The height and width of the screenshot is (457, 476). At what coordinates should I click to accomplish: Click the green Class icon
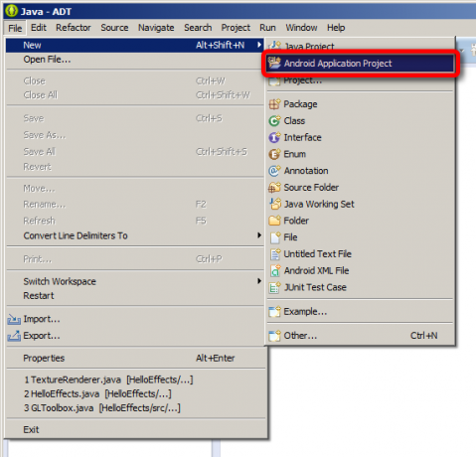point(274,121)
